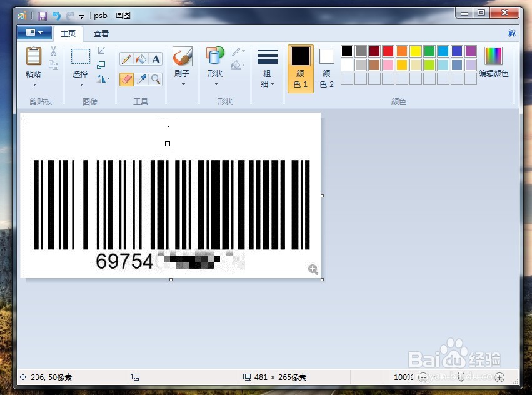The image size is (532, 395).
Task: Select the Pencil tool
Action: [x=126, y=59]
